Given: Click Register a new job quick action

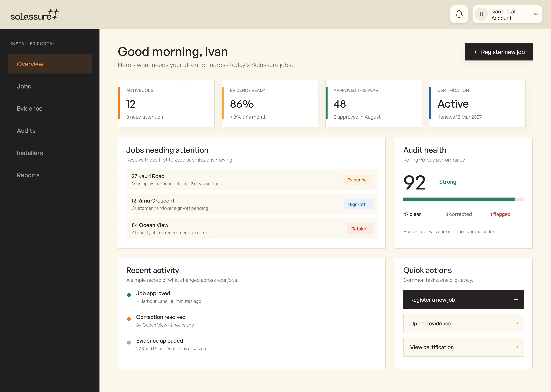Looking at the screenshot, I should 463,300.
